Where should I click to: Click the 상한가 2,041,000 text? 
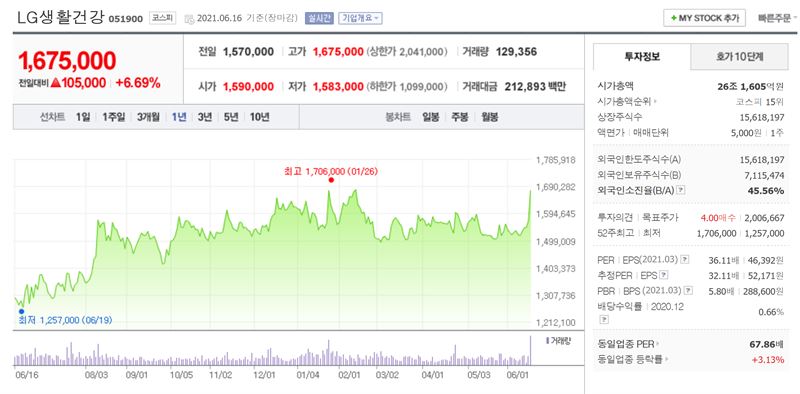tap(407, 52)
